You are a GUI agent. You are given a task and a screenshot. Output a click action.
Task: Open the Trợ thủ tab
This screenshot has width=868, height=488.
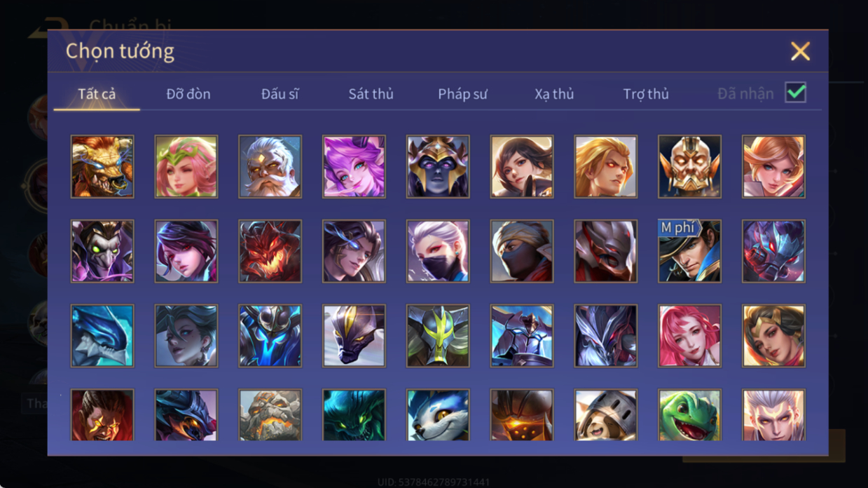click(646, 94)
